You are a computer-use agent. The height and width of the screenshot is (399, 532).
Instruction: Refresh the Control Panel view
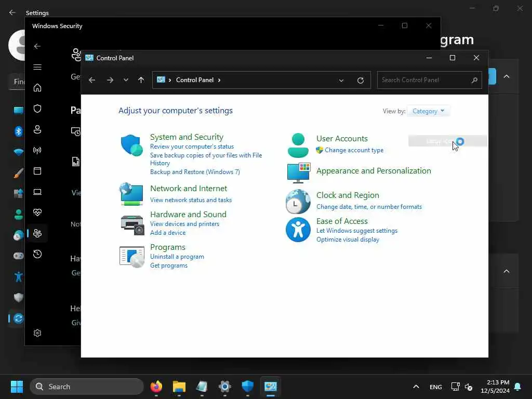[x=361, y=81]
